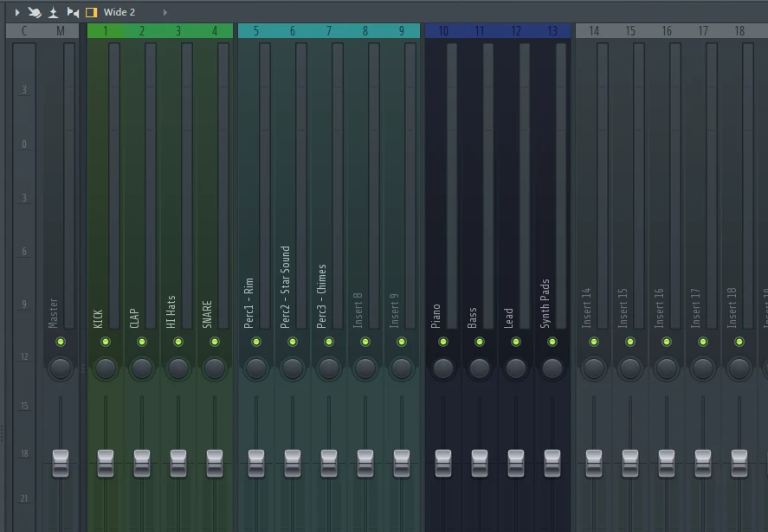Click the meter wave view icon
This screenshot has width=768, height=532.
54,12
